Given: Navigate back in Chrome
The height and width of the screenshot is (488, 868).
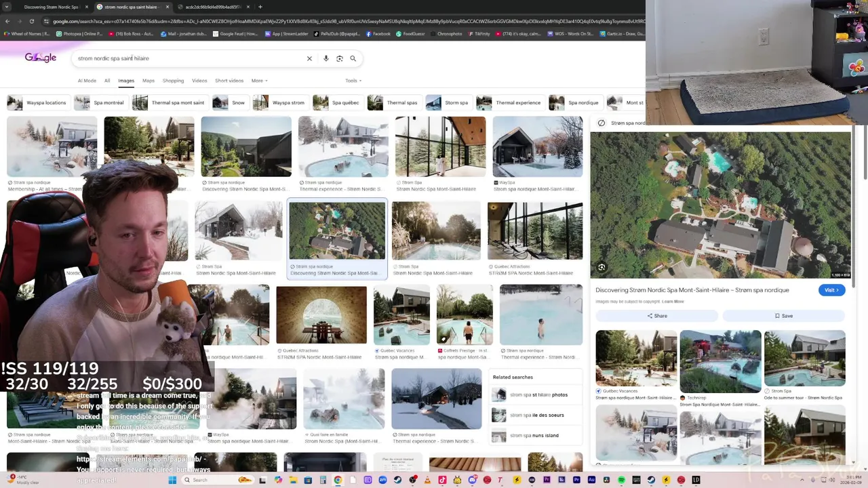Looking at the screenshot, I should click(x=7, y=21).
